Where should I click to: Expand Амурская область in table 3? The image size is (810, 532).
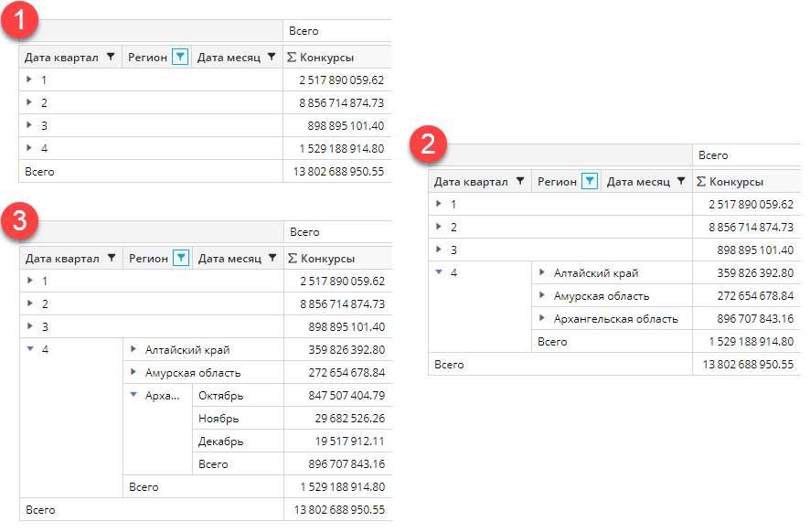click(133, 372)
